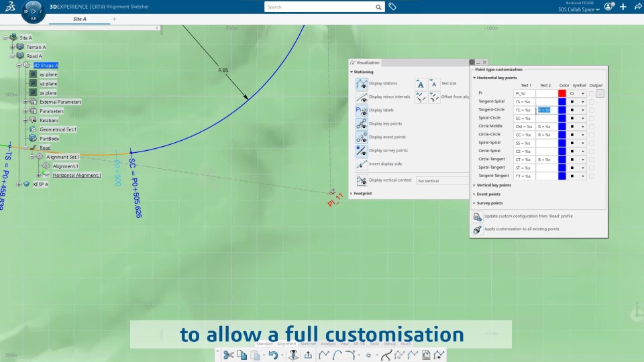This screenshot has width=644, height=362.
Task: Open the Symbol dropdown for Circle Middle row
Action: pyautogui.click(x=582, y=127)
